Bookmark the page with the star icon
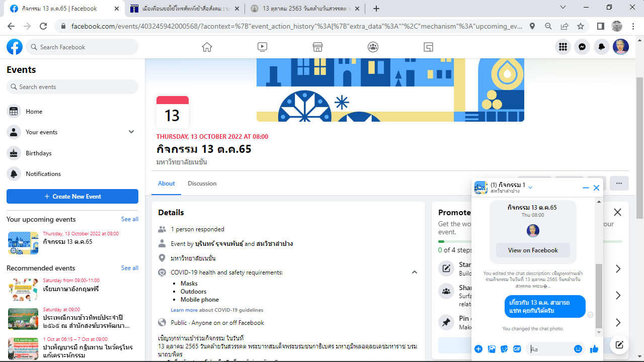Image resolution: width=644 pixels, height=362 pixels. (581, 26)
